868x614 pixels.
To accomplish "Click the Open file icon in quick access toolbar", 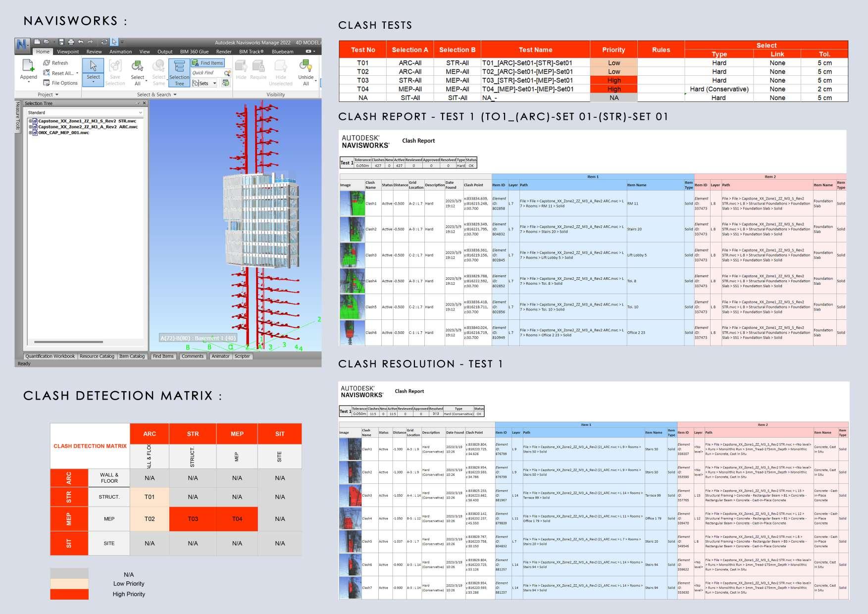I will coord(47,42).
